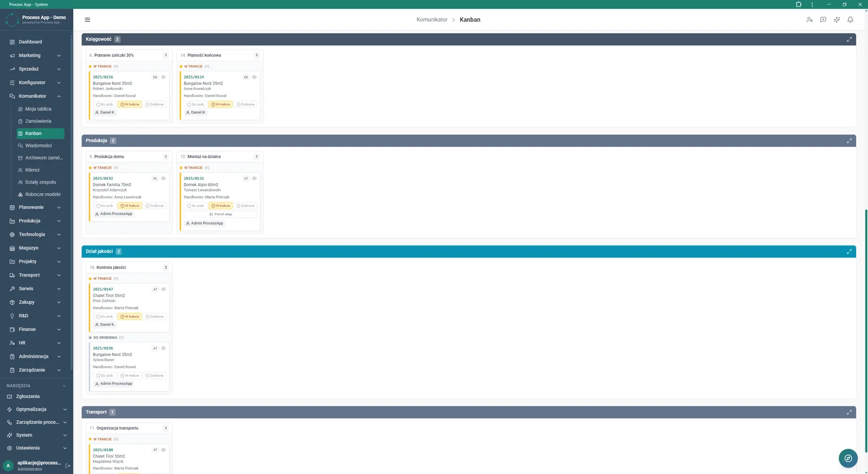Screen dimensions: 868x474
Task: Toggle visibility eye on order 2025/0124
Action: click(254, 77)
